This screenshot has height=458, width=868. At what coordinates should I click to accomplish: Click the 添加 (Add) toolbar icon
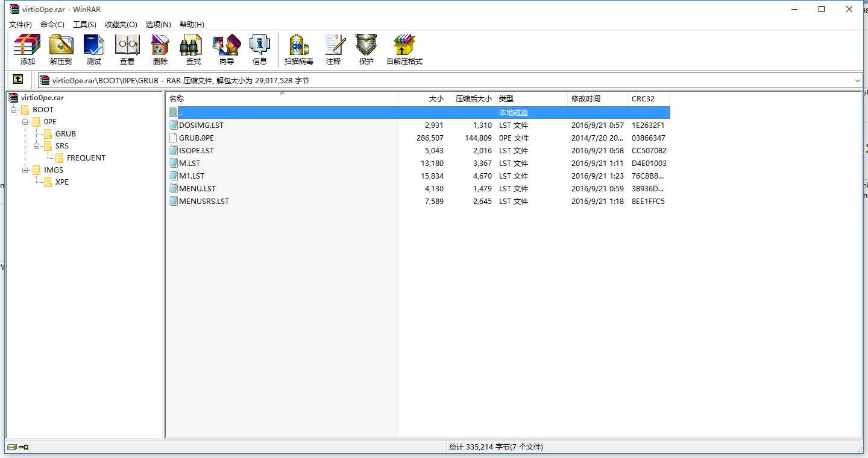click(x=27, y=45)
